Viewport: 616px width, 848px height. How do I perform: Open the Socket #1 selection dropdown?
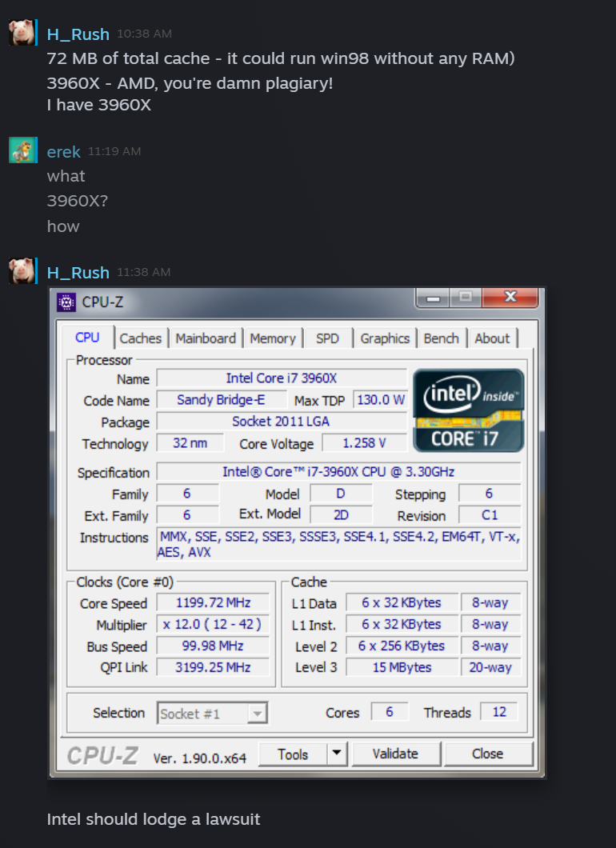212,714
